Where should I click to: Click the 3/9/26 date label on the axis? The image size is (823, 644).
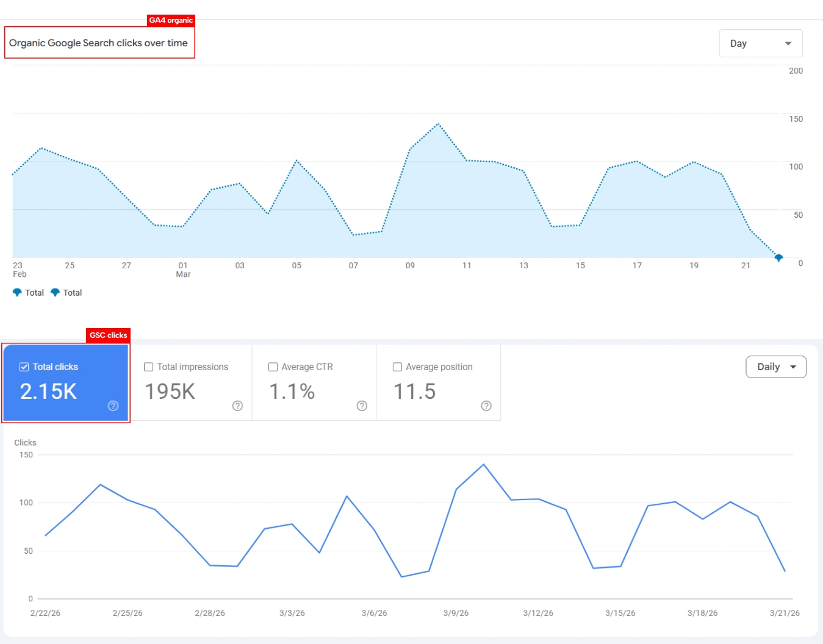click(x=455, y=613)
